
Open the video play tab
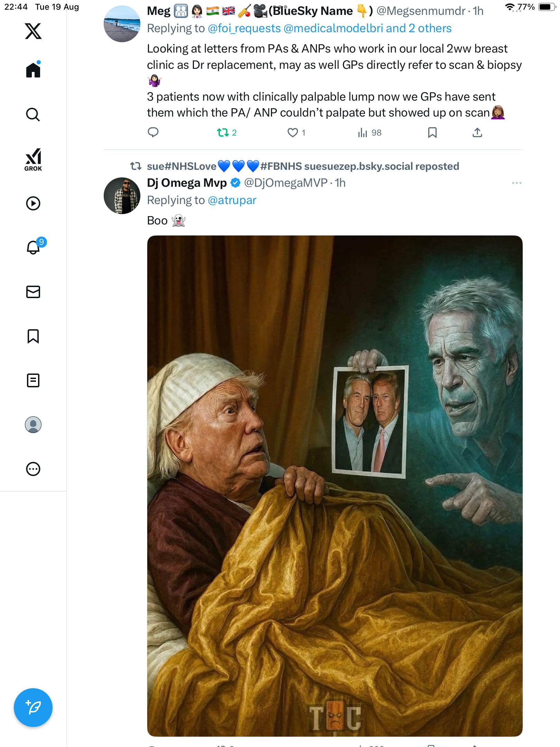pyautogui.click(x=33, y=203)
